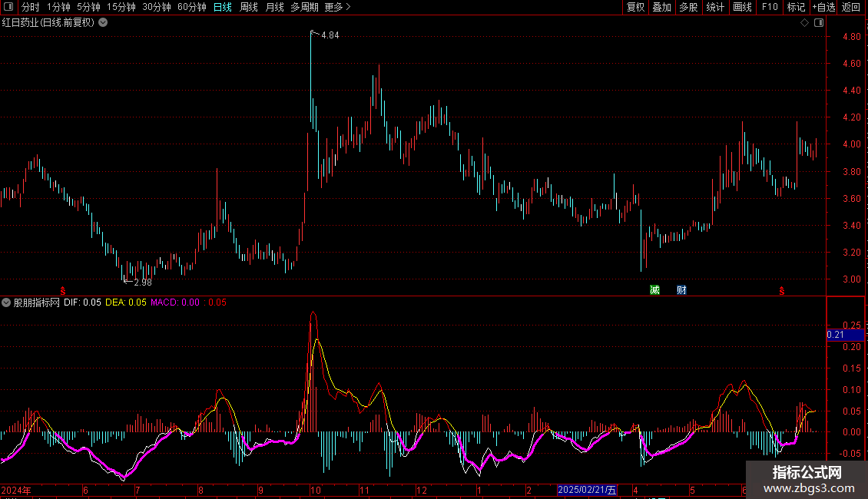
Task: Open 多周期 multi-period view
Action: 304,7
